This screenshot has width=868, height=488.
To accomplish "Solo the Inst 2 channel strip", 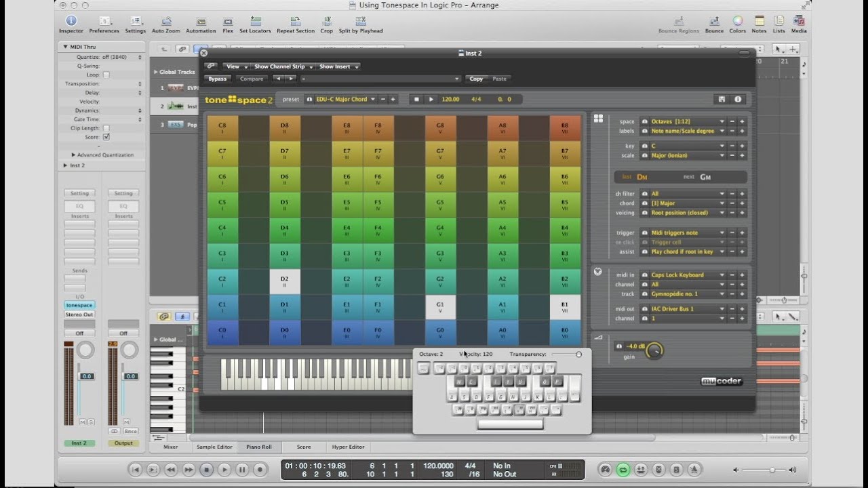I will click(x=91, y=422).
